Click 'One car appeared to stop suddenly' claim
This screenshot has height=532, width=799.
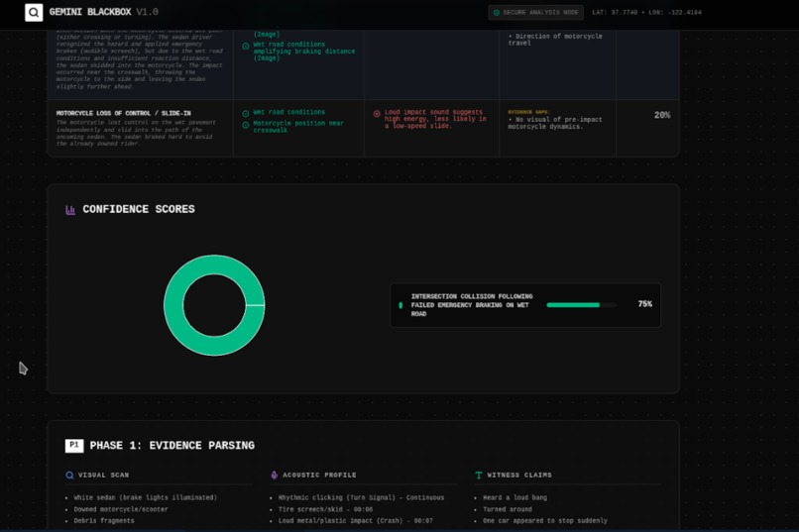tap(545, 521)
